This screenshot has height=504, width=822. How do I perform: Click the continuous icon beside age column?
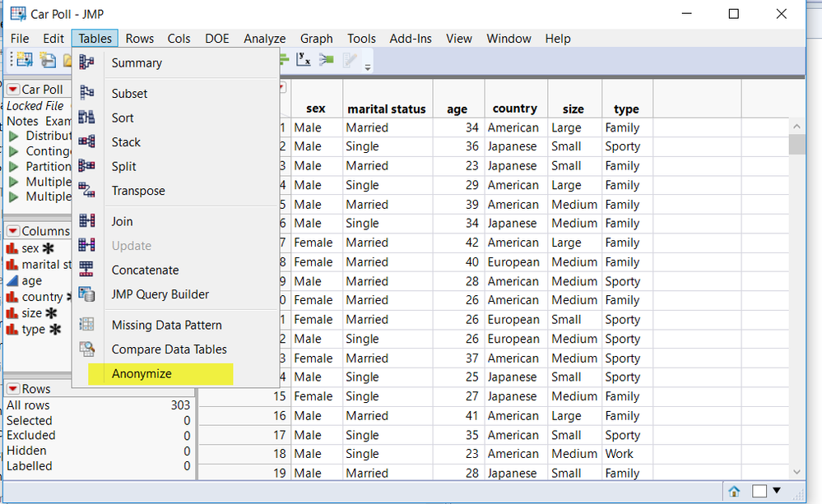[x=12, y=281]
